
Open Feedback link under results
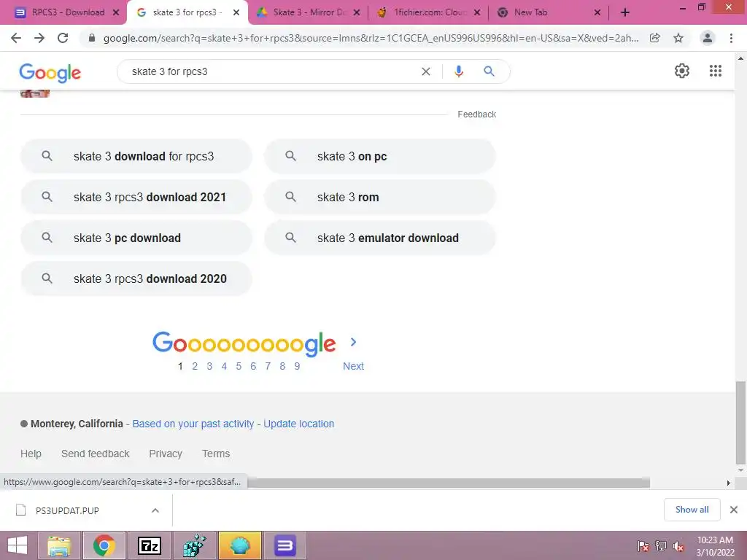[x=477, y=114]
